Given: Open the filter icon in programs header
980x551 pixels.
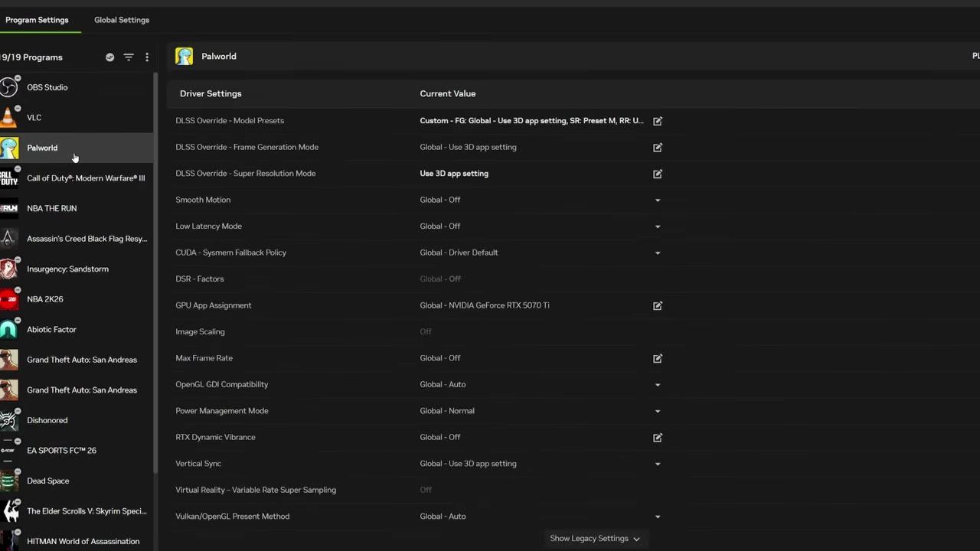Looking at the screenshot, I should click(x=129, y=57).
